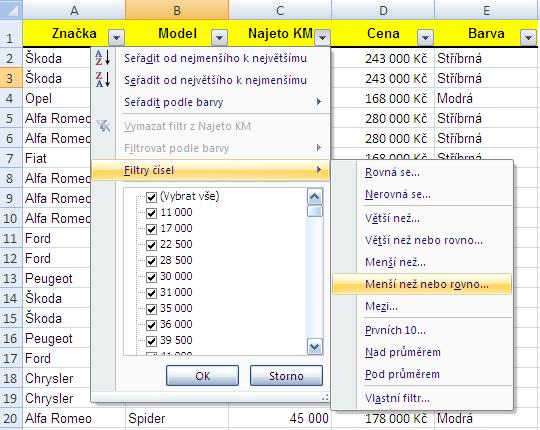Click the sort descending Z-A icon

[103, 80]
